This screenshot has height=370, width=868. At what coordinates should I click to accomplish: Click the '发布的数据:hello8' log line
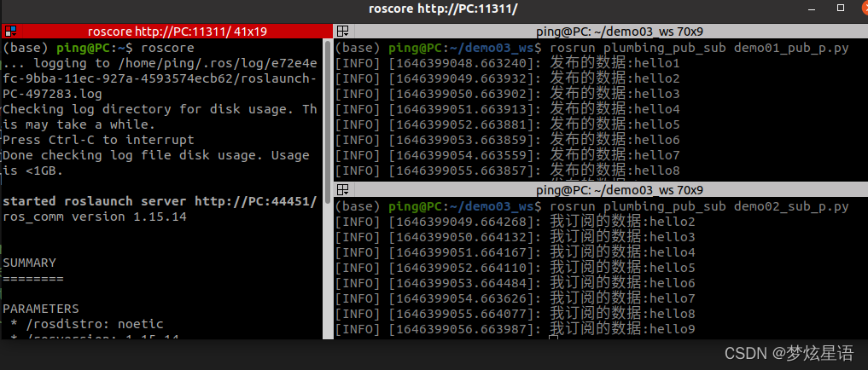click(x=508, y=171)
